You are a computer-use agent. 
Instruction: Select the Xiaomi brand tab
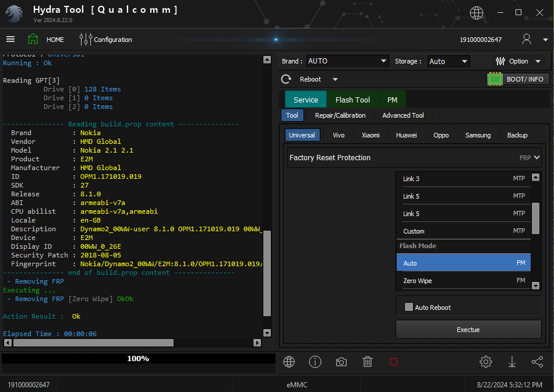click(370, 135)
